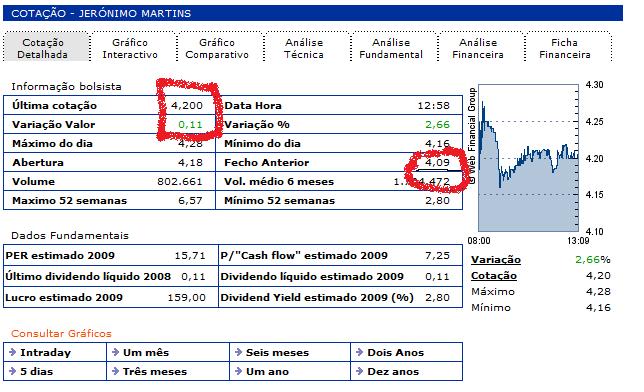Click Dividend Yield estimado 2009 (%) label

click(x=317, y=297)
